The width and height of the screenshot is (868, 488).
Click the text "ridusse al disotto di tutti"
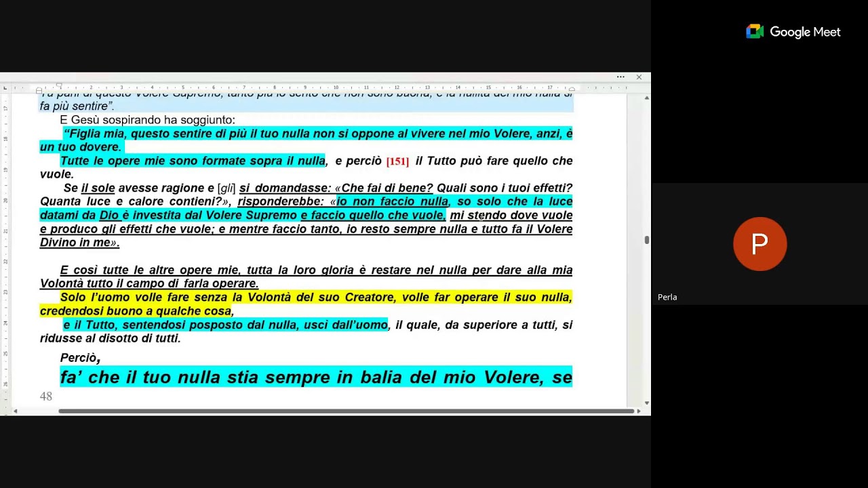coord(108,338)
